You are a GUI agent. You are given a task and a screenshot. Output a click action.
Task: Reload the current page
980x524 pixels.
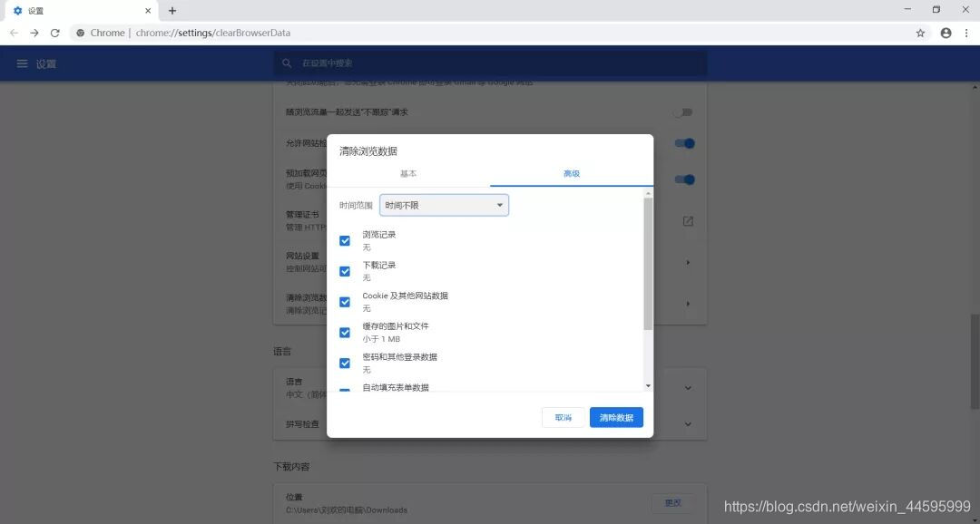55,34
